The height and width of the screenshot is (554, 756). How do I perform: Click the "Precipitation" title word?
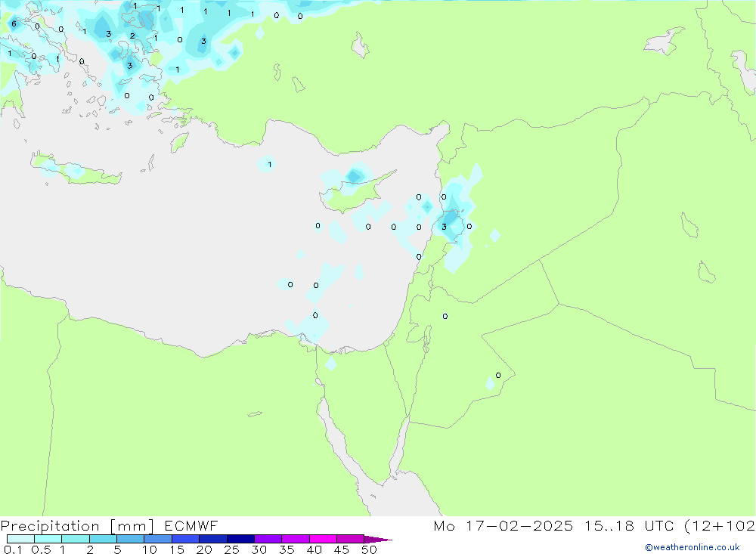click(x=50, y=526)
